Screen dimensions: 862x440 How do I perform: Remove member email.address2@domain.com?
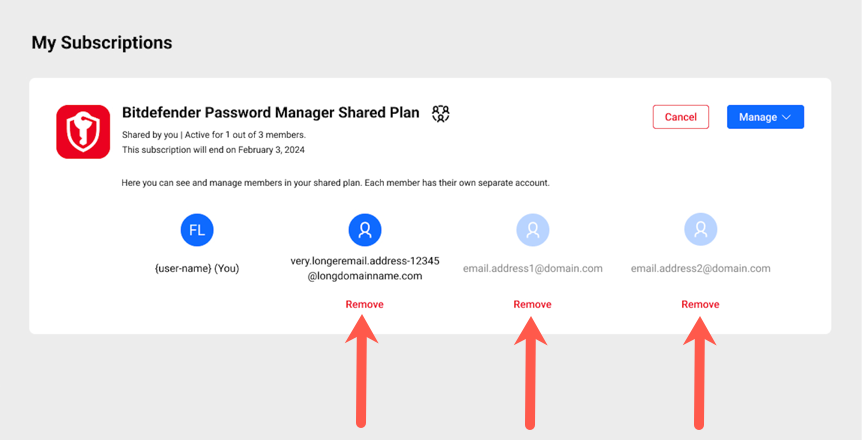pos(700,304)
